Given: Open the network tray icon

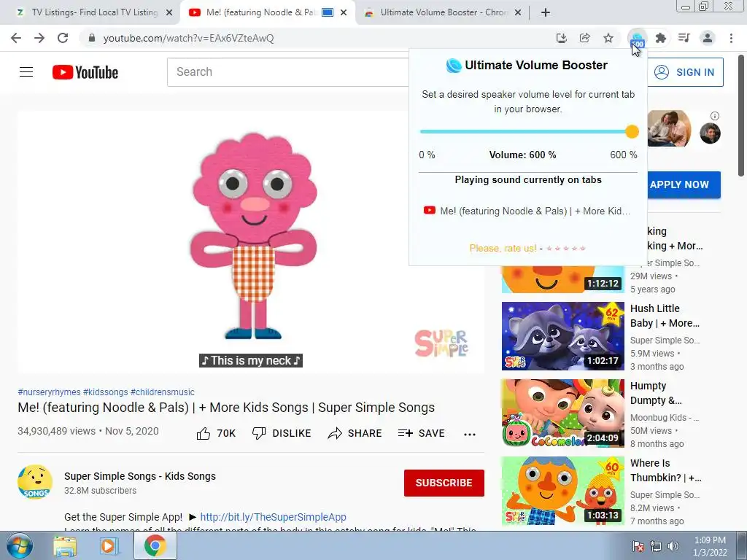Looking at the screenshot, I should tap(656, 546).
